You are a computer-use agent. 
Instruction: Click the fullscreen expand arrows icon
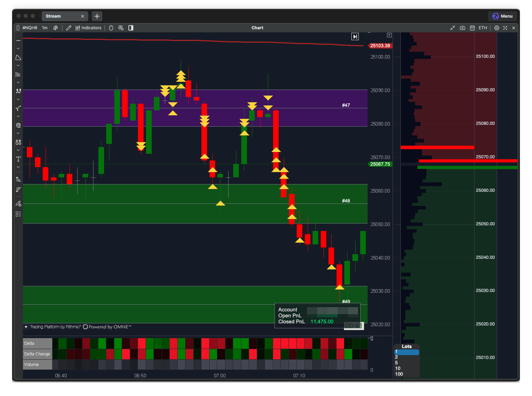coord(505,28)
